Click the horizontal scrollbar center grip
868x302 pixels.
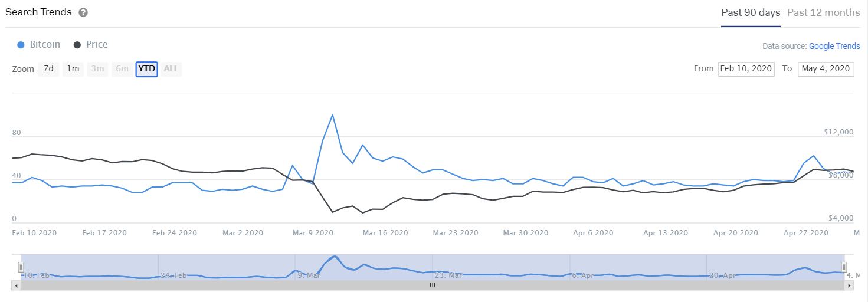coord(432,285)
